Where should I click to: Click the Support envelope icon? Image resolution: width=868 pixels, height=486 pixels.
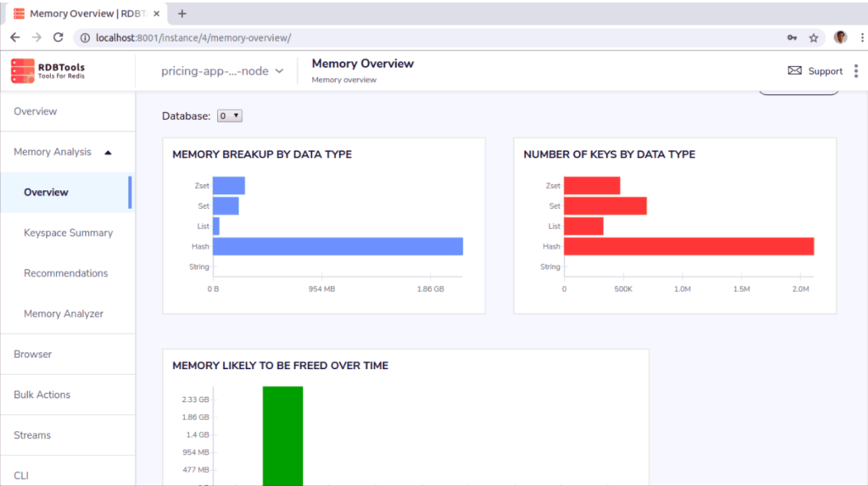(x=794, y=71)
